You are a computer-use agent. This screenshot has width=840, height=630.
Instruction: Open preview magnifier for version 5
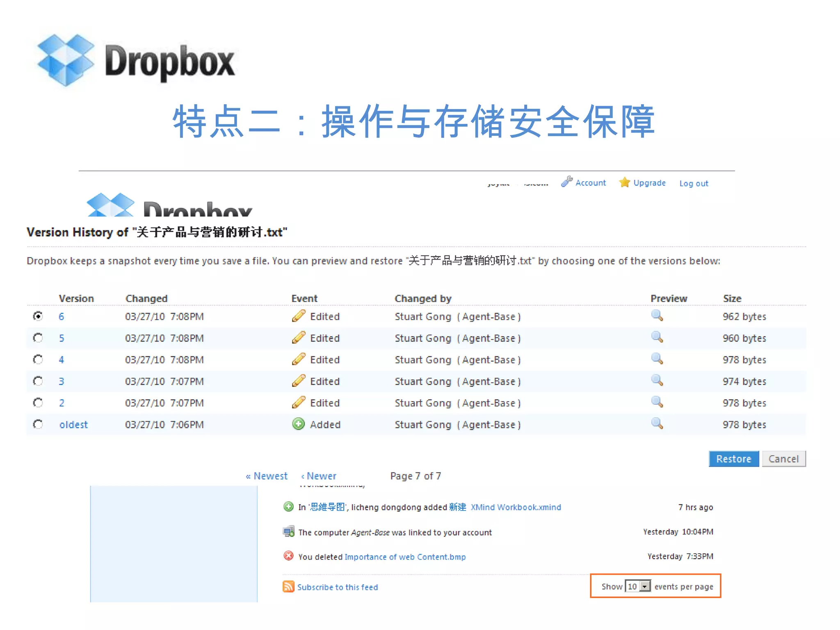(657, 337)
